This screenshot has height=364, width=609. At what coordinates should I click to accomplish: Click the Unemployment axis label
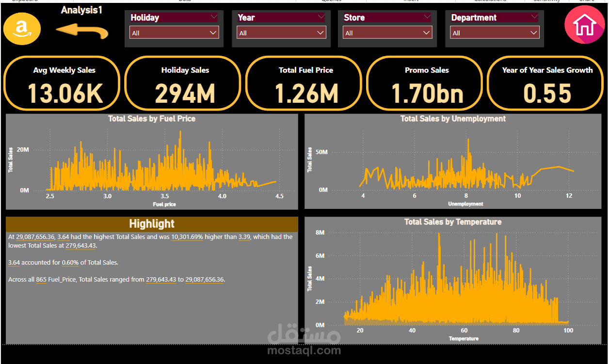coord(465,204)
